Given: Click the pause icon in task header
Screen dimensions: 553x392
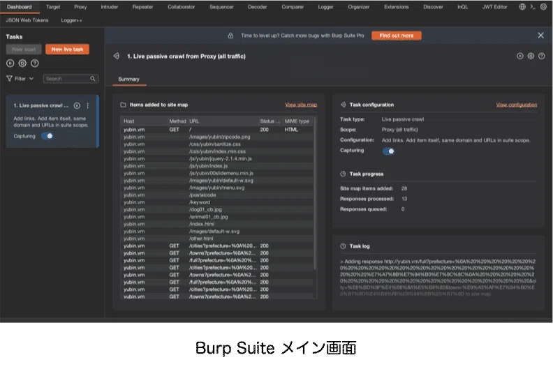Looking at the screenshot, I should tap(520, 56).
